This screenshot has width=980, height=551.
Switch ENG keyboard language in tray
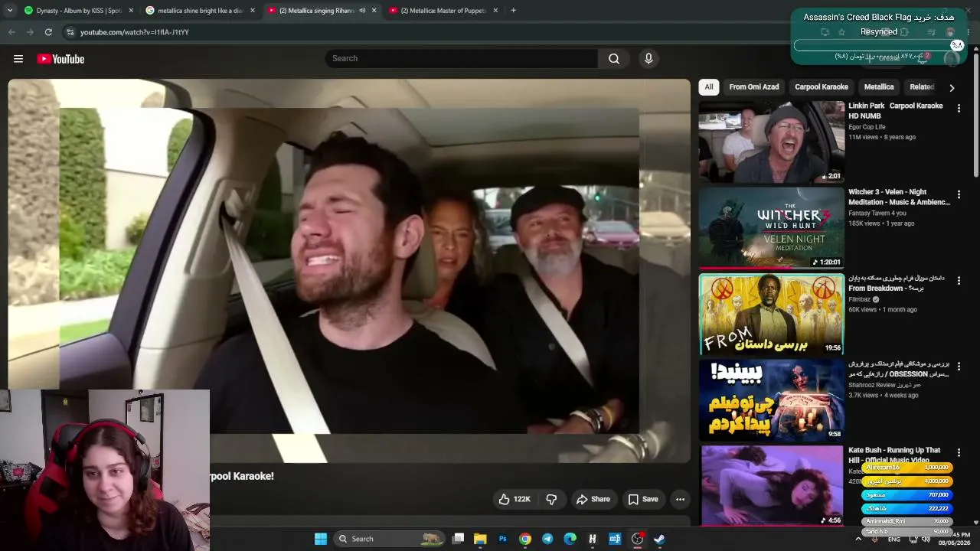point(893,540)
